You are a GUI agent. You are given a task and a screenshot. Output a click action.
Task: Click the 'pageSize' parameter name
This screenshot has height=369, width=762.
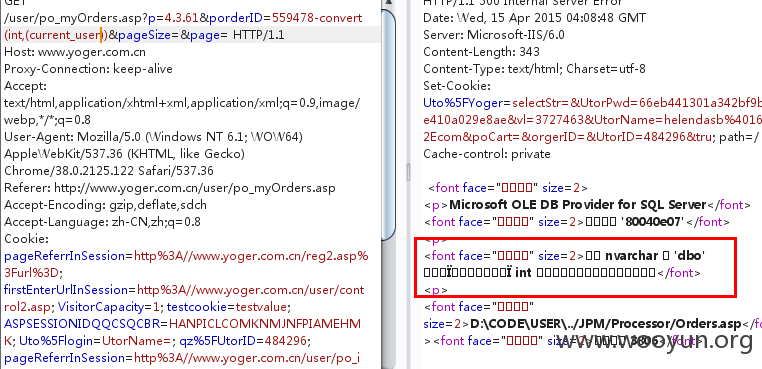point(144,35)
